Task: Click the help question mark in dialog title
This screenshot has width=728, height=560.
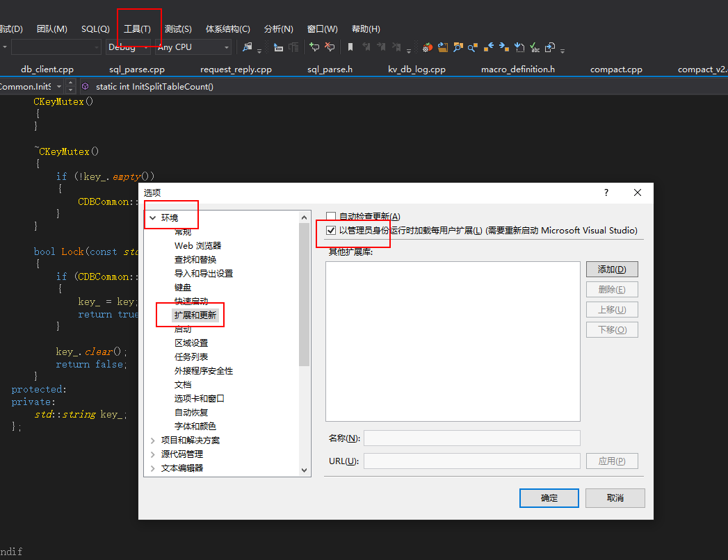Action: [606, 192]
